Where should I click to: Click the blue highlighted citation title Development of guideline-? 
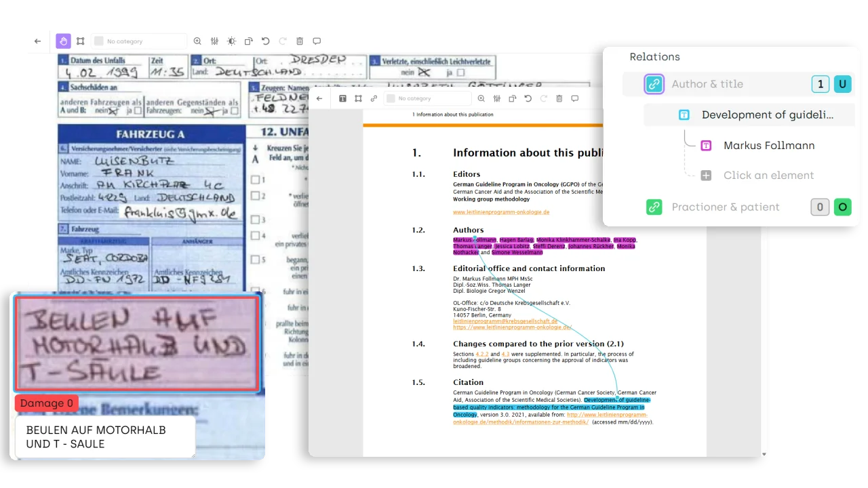click(x=616, y=400)
